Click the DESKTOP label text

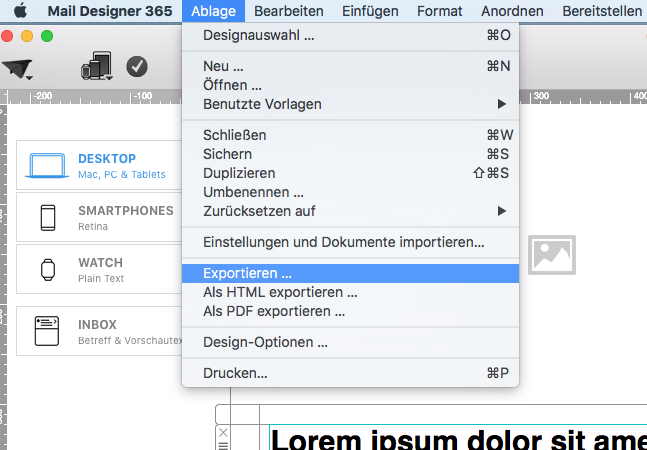(x=107, y=159)
